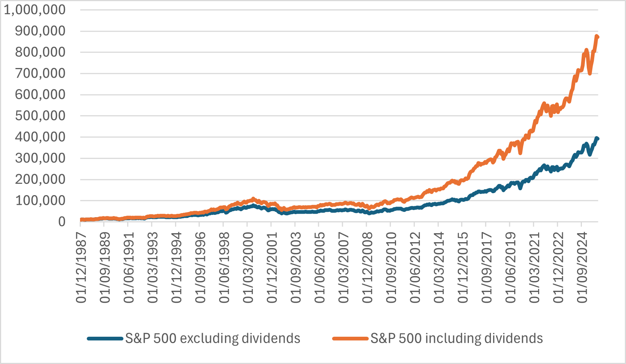
Task: Click the y-axis label "800,000"
Action: [x=40, y=52]
